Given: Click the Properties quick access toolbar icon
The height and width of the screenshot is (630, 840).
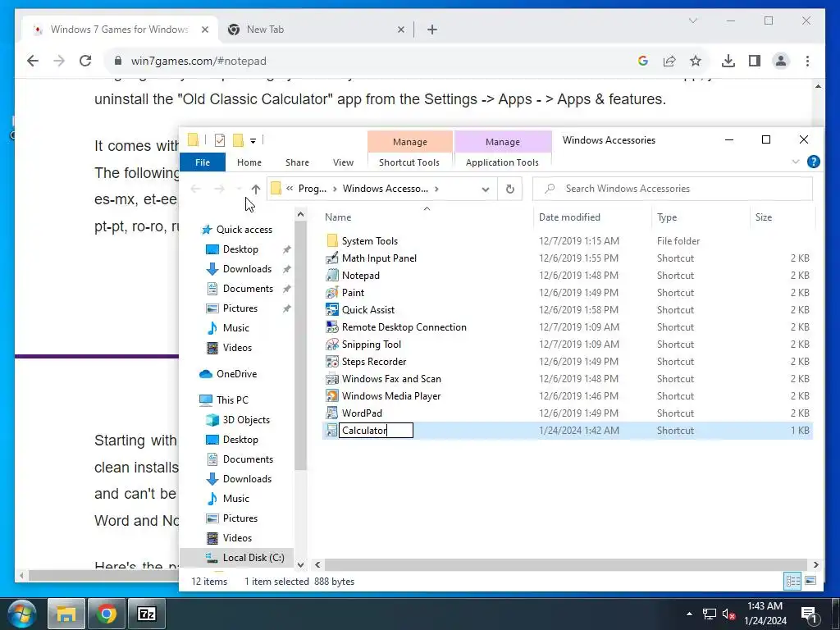Looking at the screenshot, I should coord(220,140).
